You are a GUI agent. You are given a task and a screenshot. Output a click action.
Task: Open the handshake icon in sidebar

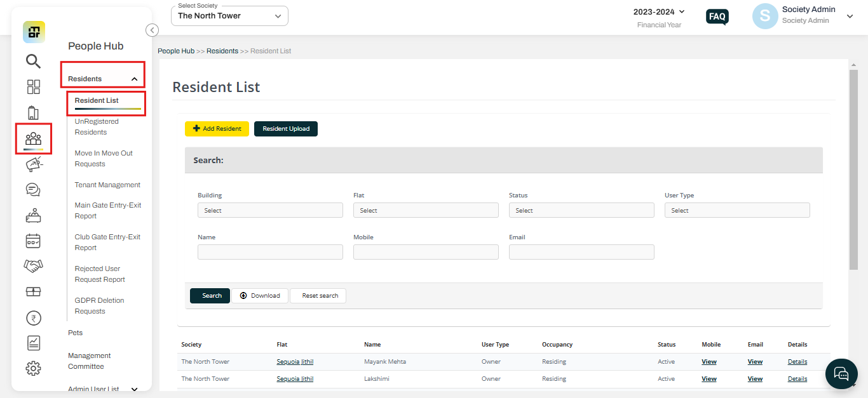pos(33,266)
